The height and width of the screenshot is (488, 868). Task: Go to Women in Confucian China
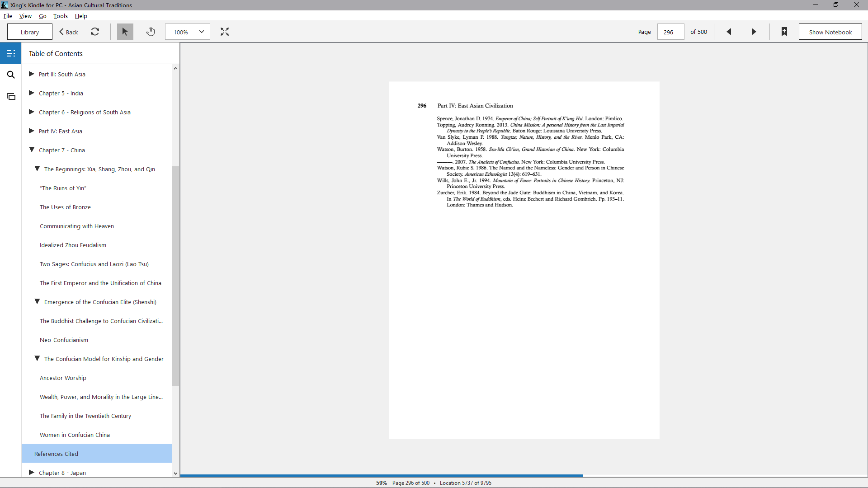coord(75,435)
